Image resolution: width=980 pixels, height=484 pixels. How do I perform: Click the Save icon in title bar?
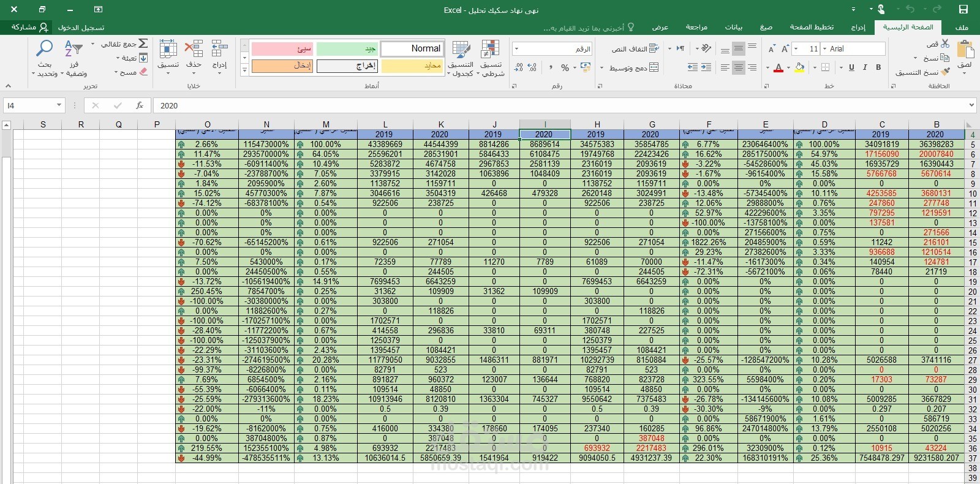pyautogui.click(x=963, y=9)
